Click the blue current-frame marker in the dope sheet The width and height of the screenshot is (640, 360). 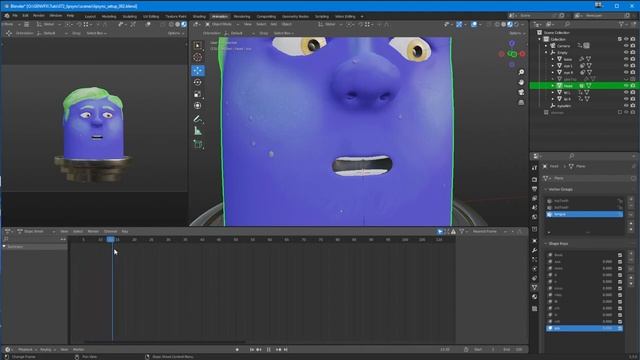(x=111, y=240)
